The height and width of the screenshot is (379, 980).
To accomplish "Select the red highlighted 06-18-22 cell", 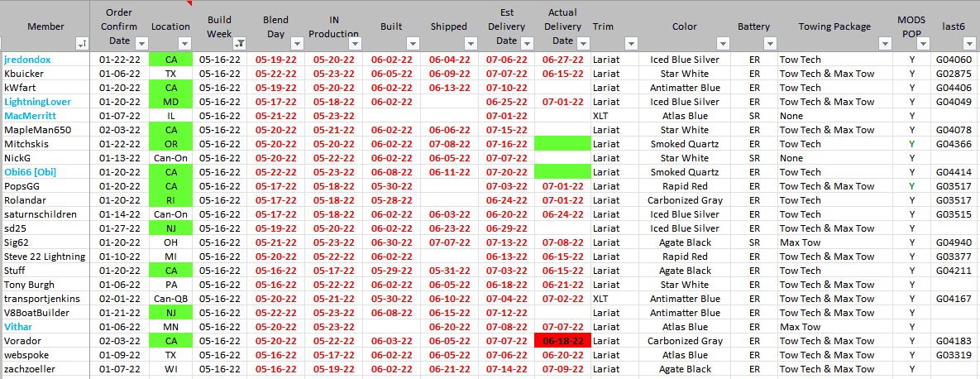I will 562,341.
